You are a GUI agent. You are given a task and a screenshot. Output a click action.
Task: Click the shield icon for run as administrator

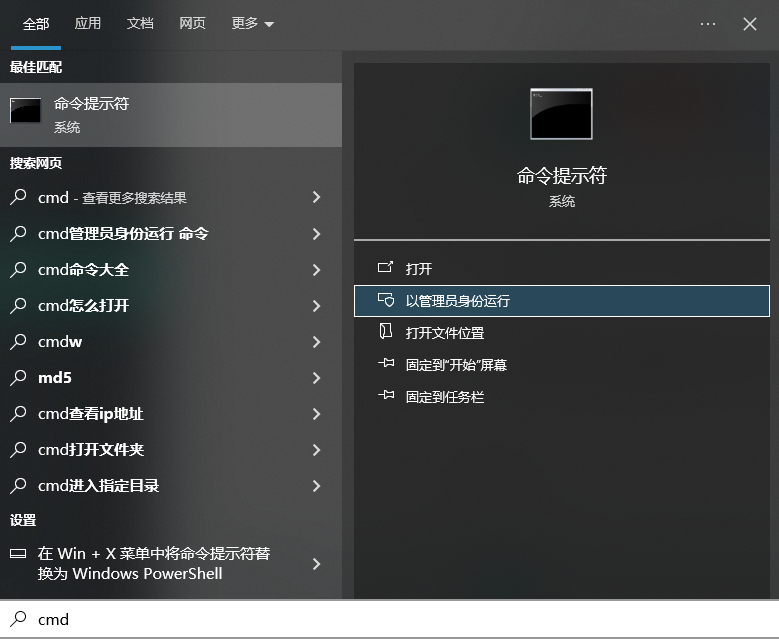(386, 300)
